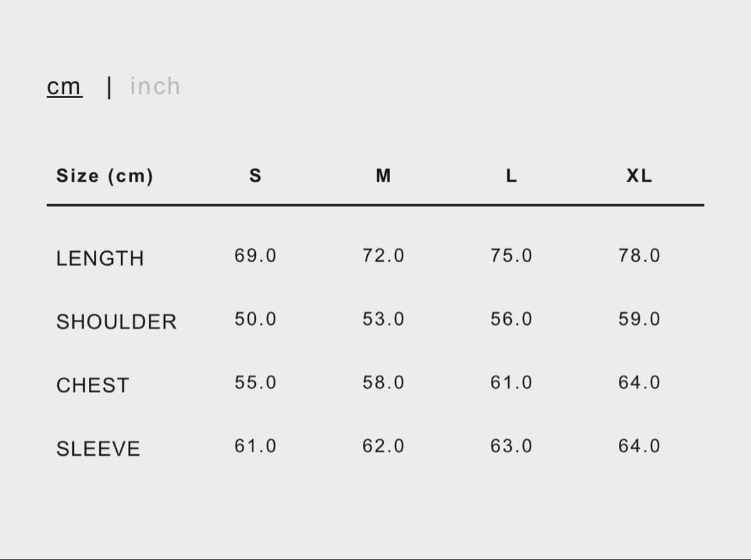Select the L size column header

pos(511,176)
